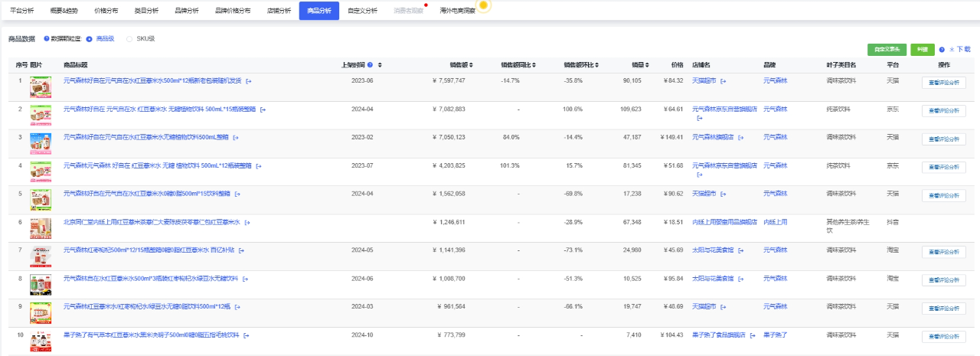
Task: Click the help icon beside 数据颗粒度
Action: (x=47, y=38)
